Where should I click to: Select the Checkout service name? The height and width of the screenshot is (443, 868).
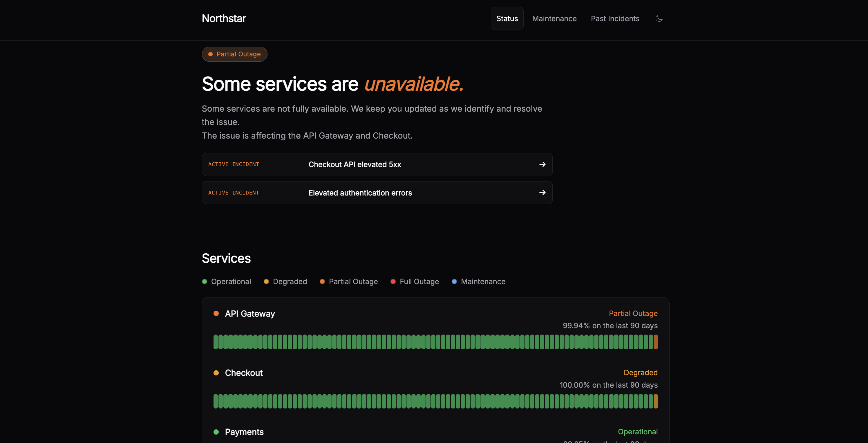pyautogui.click(x=244, y=373)
